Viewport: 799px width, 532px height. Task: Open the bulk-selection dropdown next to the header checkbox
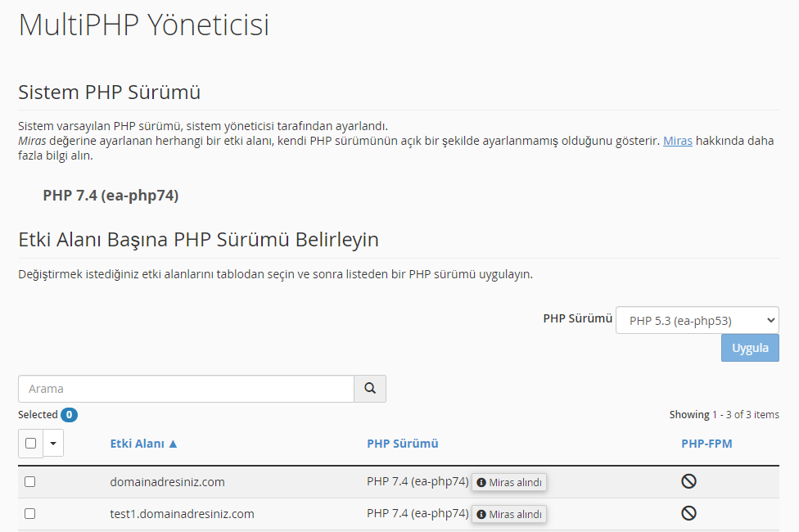[52, 443]
